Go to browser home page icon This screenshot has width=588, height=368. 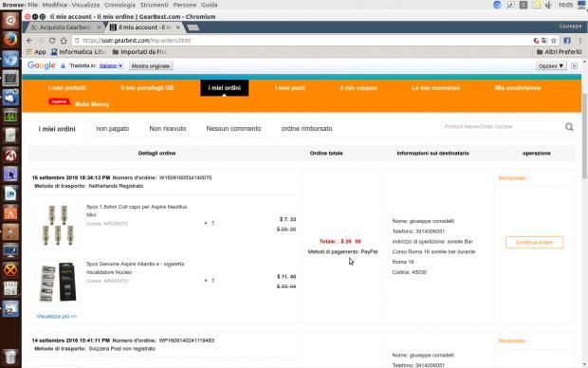(64, 41)
